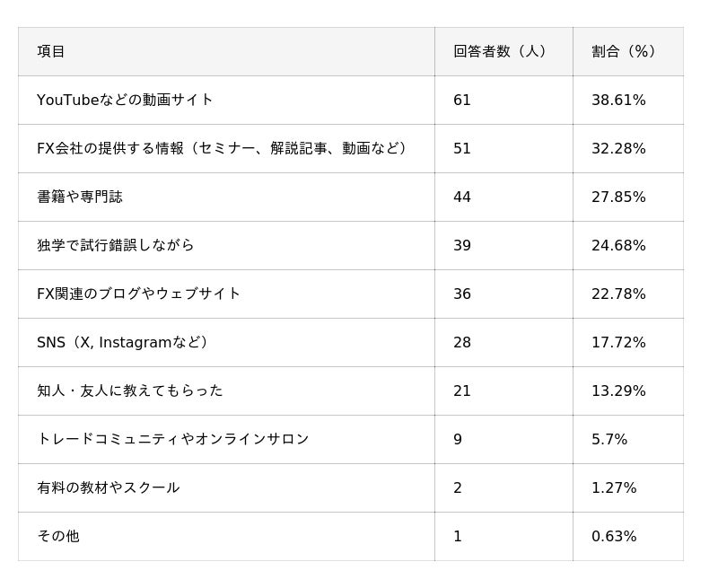Select the FX会社の提供する情報 row label

(224, 148)
